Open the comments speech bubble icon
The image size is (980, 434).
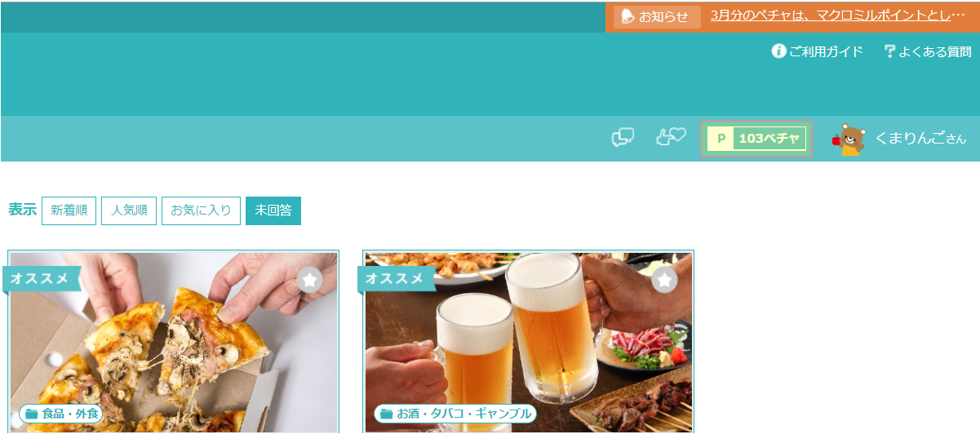(623, 138)
